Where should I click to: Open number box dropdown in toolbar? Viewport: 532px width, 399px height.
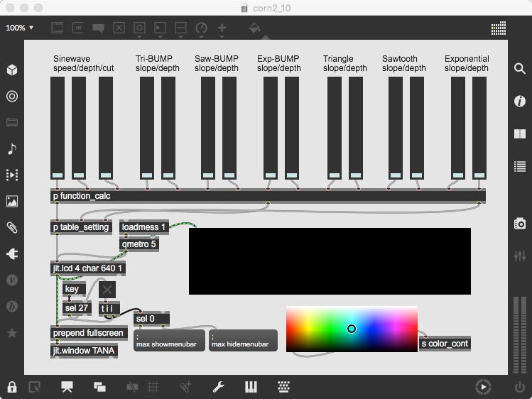point(160,29)
